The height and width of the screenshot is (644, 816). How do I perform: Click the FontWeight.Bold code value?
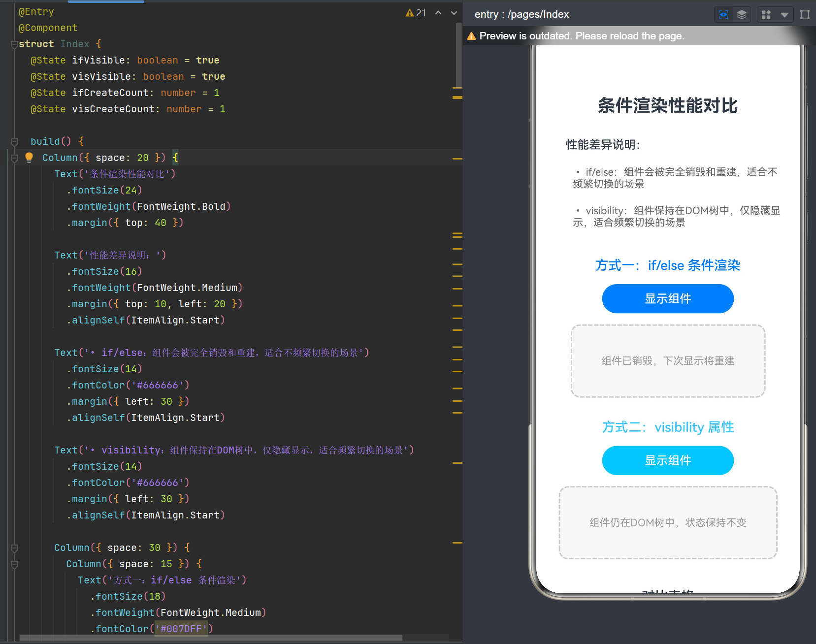point(181,206)
